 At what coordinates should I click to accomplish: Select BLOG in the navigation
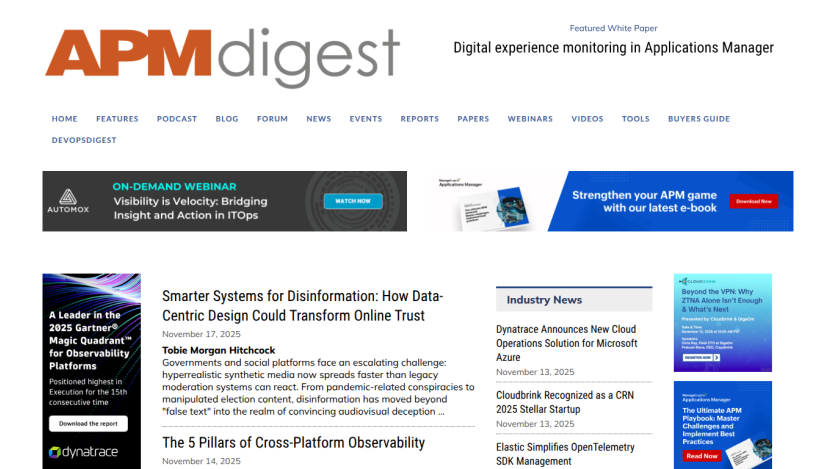click(x=227, y=119)
